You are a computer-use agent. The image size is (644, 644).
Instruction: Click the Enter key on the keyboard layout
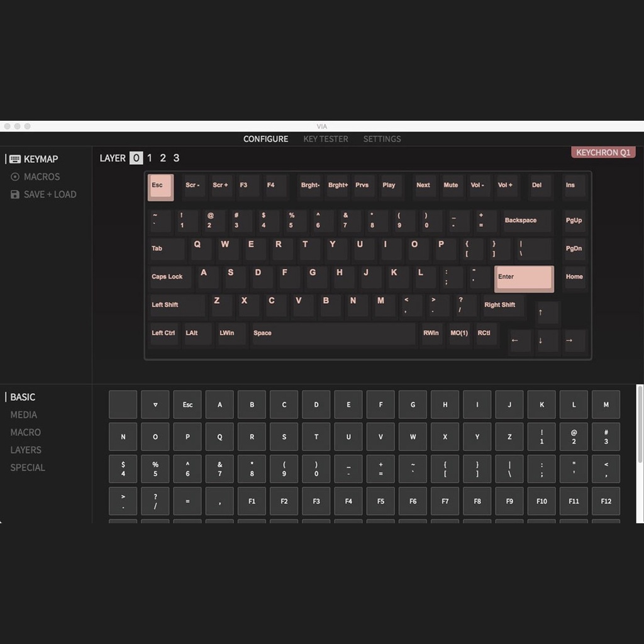click(x=523, y=278)
